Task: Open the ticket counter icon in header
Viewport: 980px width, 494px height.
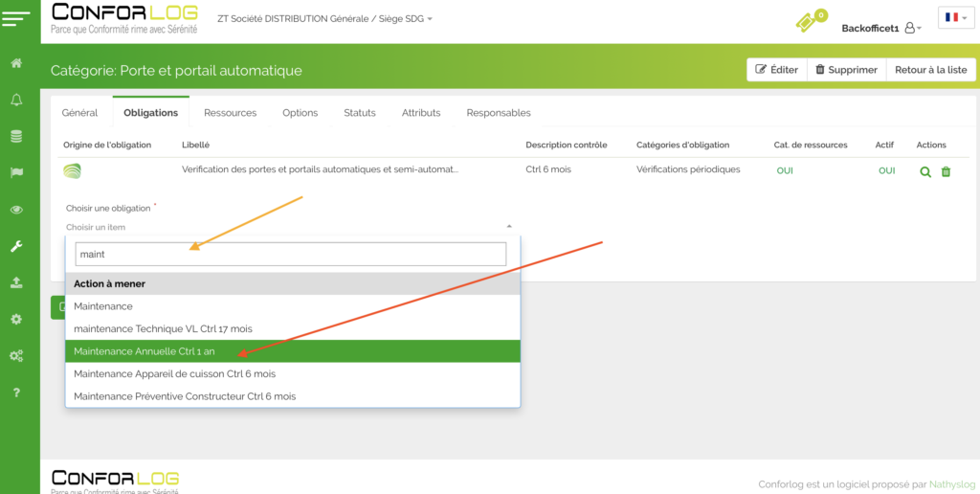Action: click(x=809, y=21)
